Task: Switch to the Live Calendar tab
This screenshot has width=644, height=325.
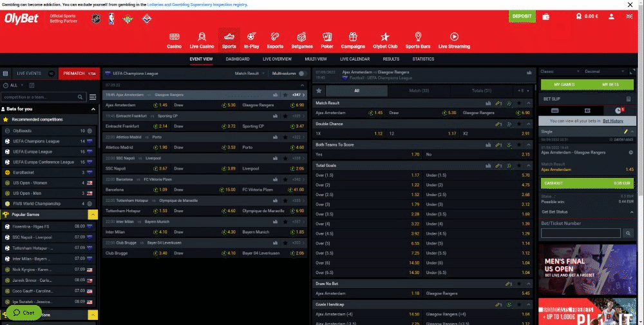Action: pyautogui.click(x=355, y=59)
